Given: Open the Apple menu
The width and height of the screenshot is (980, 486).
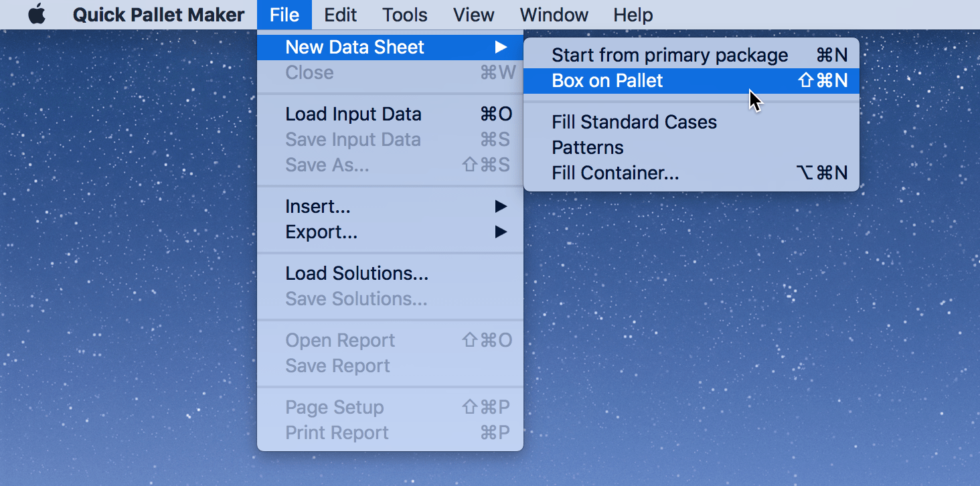Looking at the screenshot, I should (37, 15).
